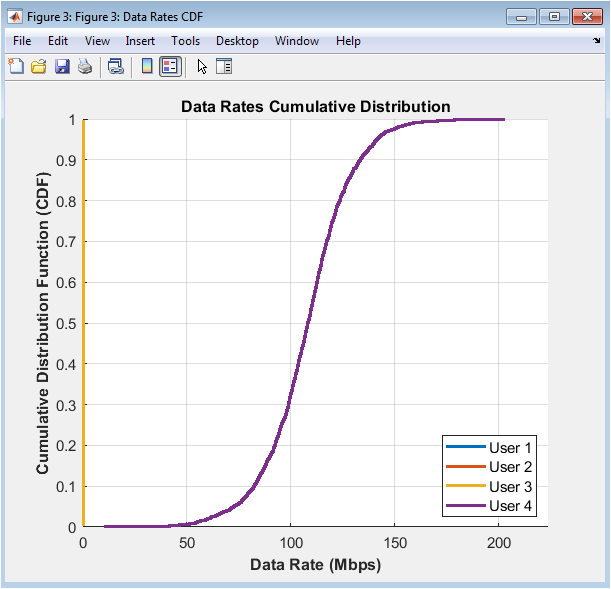
Task: Click the yellow User 3 line sample in legend
Action: click(x=465, y=487)
